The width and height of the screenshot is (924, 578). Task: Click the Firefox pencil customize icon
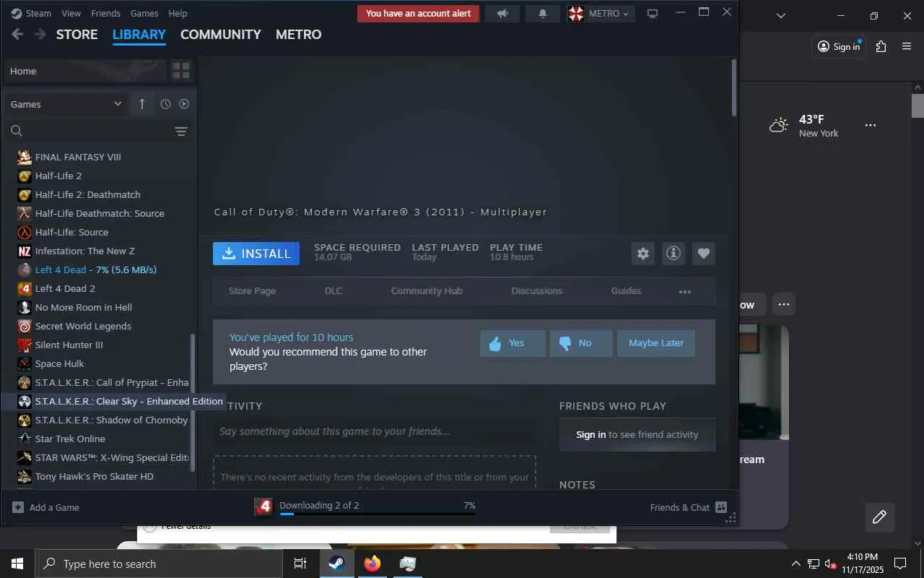(879, 517)
